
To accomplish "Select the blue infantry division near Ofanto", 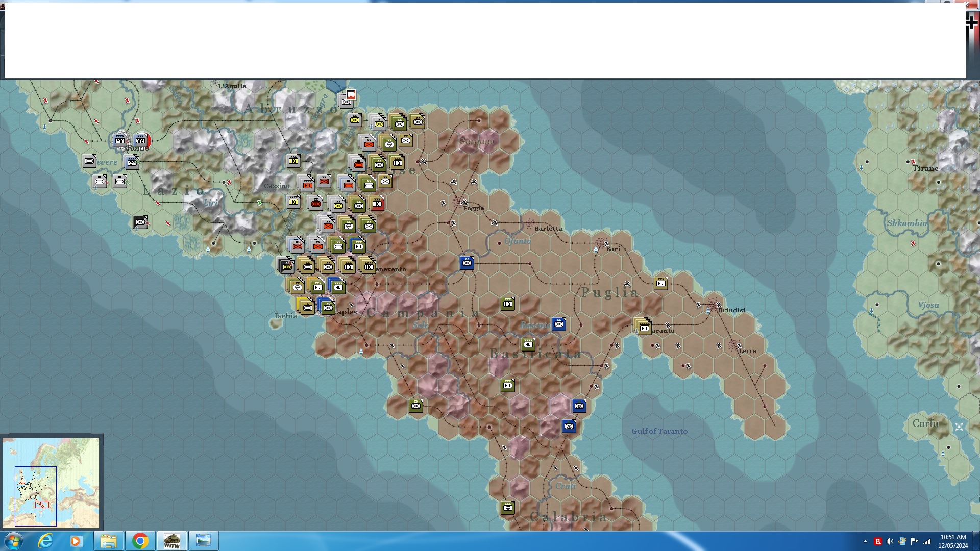I will [467, 263].
